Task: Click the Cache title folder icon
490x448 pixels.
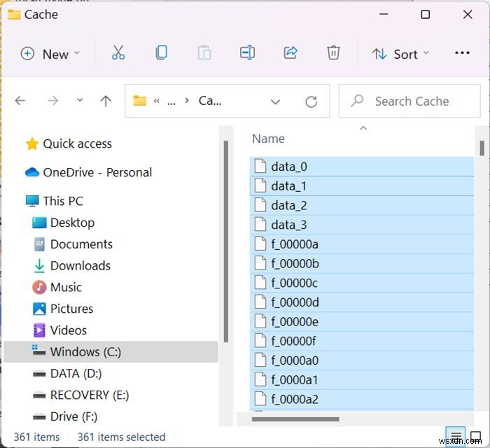Action: [14, 15]
